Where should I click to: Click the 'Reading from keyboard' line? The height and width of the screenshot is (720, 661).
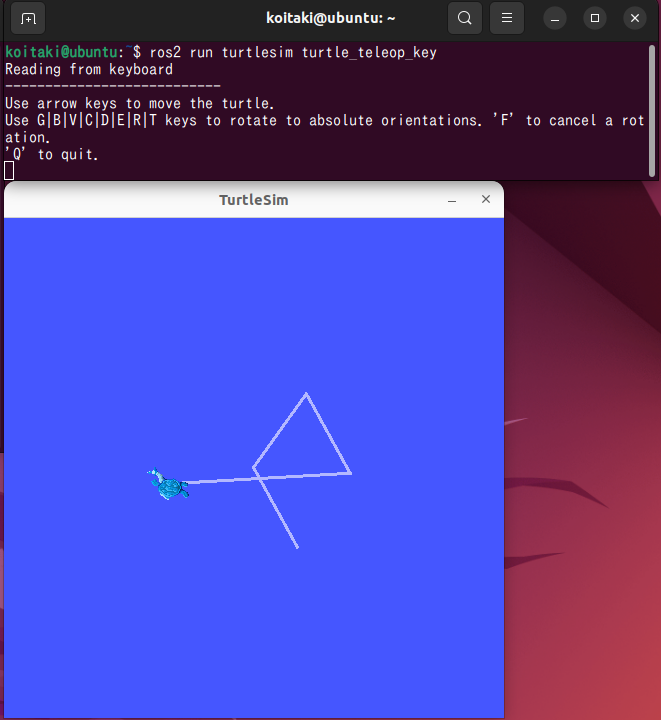[89, 69]
